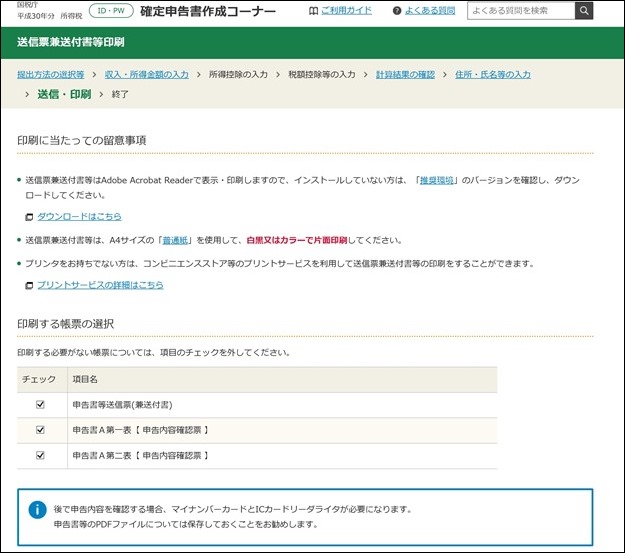625x553 pixels.
Task: Click the magnifier search button
Action: [x=584, y=11]
